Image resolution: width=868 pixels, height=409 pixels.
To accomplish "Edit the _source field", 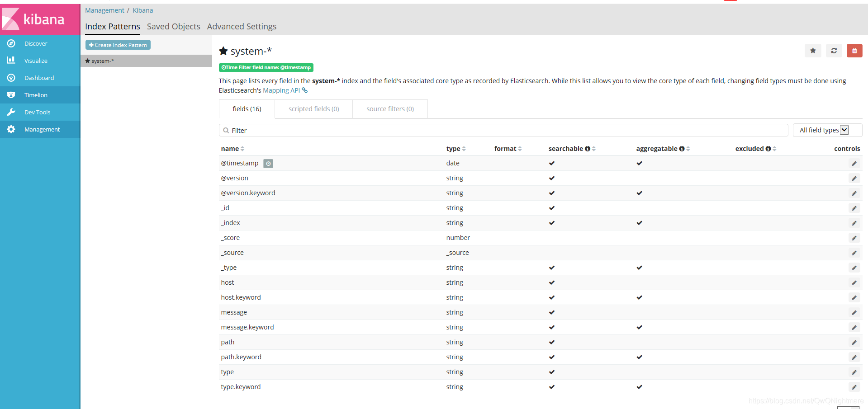I will [854, 253].
